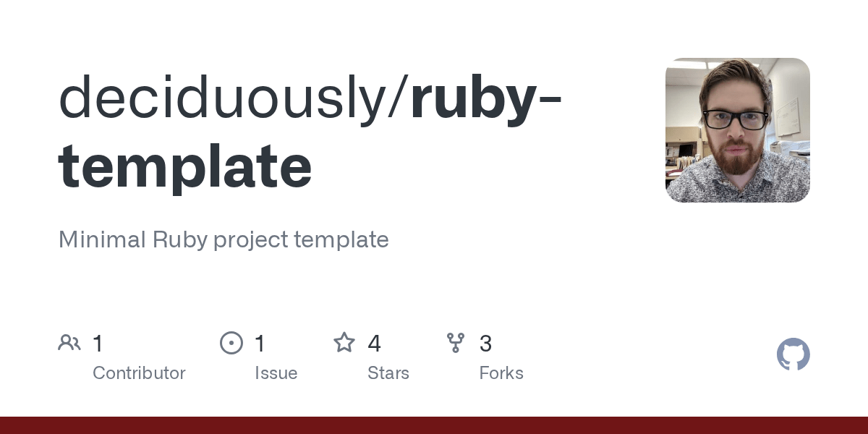Click the GitHub Octocat logo
868x434 pixels.
(793, 354)
